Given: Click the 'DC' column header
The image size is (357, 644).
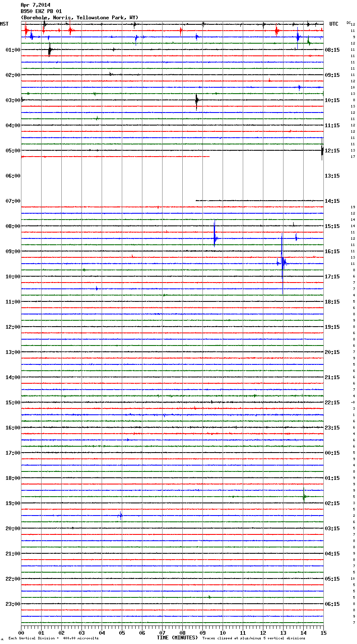Looking at the screenshot, I should pyautogui.click(x=349, y=23).
